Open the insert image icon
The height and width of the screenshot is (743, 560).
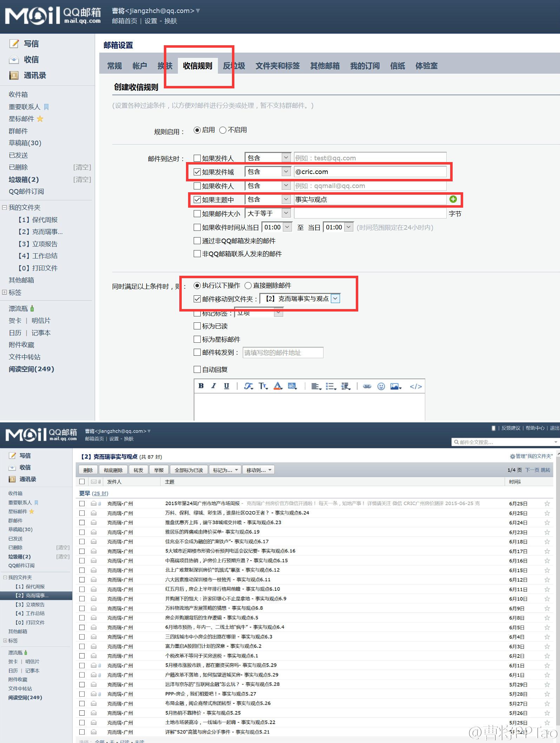point(396,386)
